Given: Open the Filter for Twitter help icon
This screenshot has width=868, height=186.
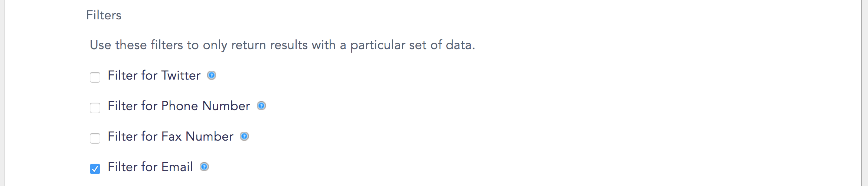Looking at the screenshot, I should [212, 76].
